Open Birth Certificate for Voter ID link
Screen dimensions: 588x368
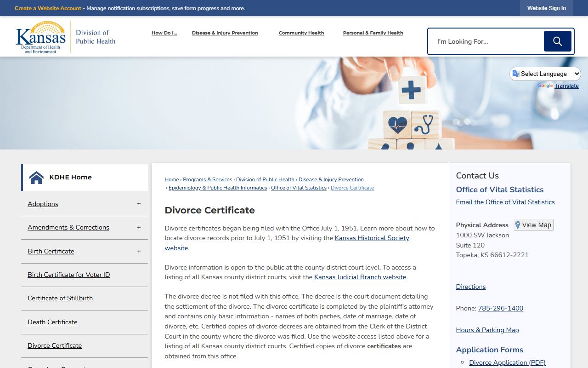tap(68, 275)
